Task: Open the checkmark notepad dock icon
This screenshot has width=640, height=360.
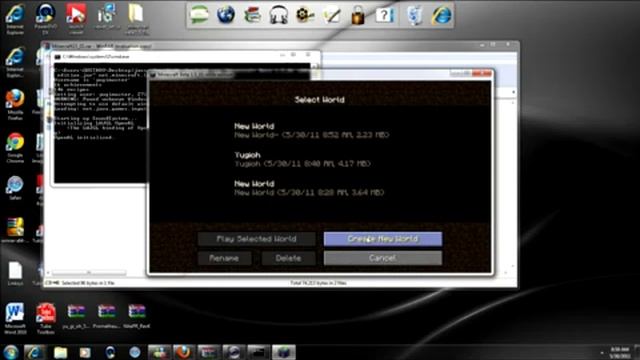Action: pyautogui.click(x=331, y=16)
